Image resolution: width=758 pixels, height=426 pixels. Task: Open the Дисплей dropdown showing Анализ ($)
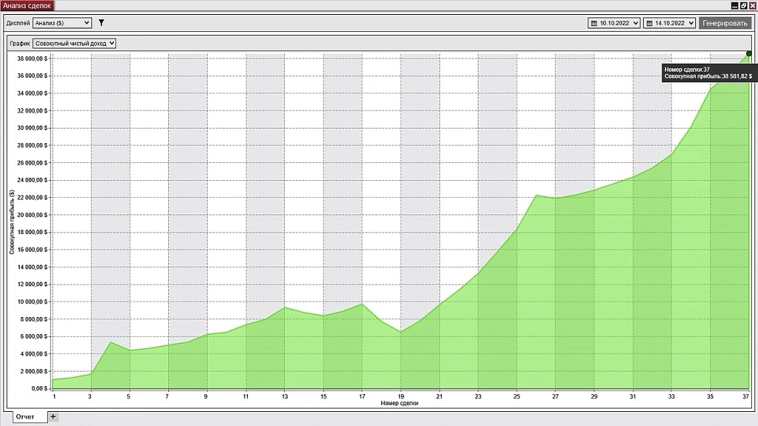pos(61,22)
